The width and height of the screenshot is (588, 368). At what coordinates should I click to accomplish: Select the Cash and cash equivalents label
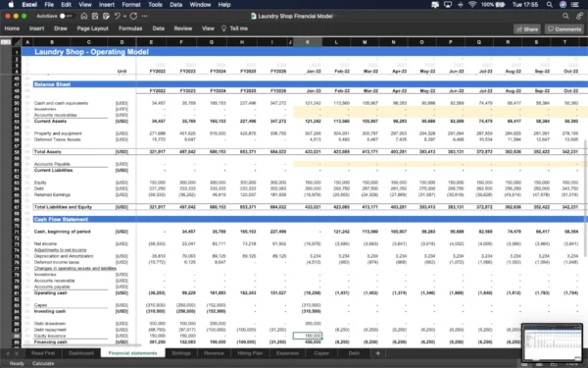tap(61, 103)
